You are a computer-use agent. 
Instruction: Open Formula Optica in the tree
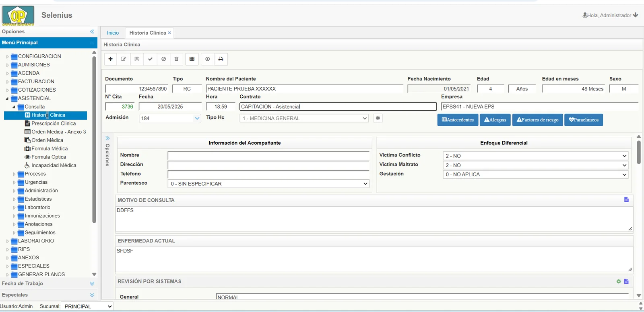(49, 157)
